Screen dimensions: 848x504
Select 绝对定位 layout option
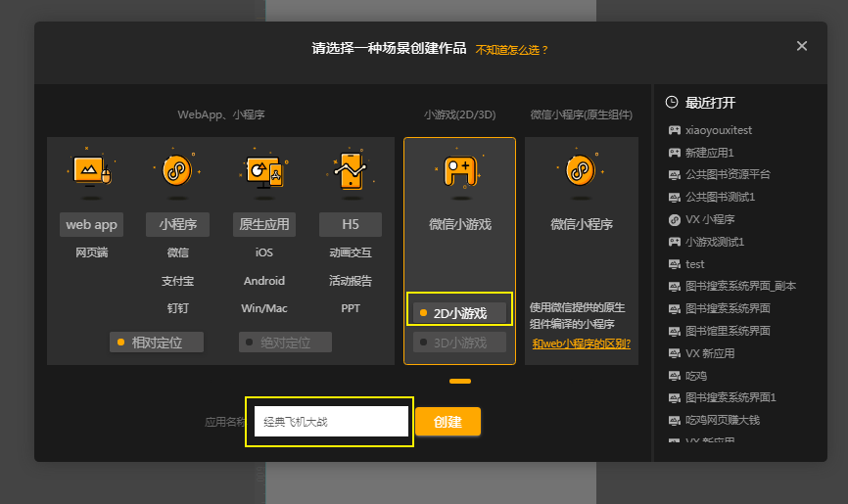[x=285, y=343]
